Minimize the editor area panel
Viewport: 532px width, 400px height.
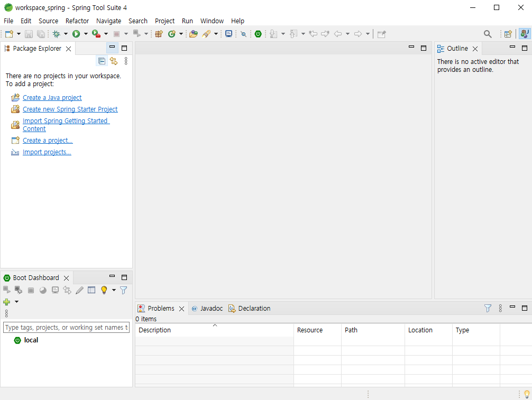(x=411, y=47)
